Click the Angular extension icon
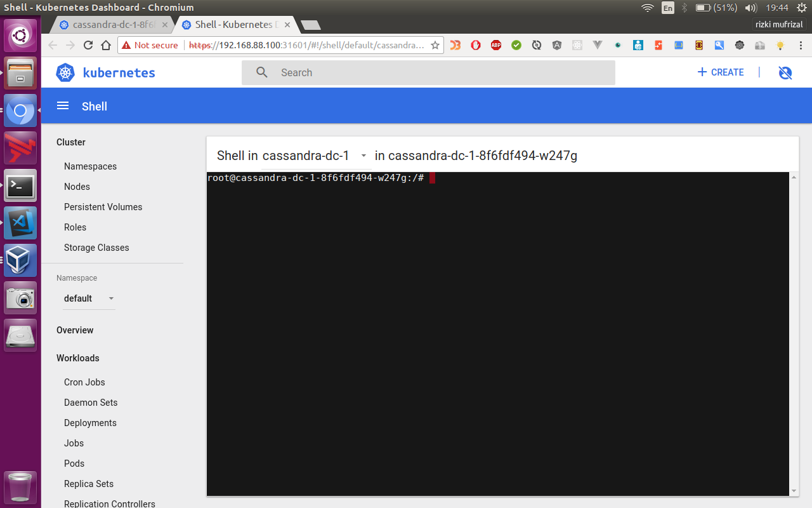This screenshot has height=508, width=812. coord(557,45)
